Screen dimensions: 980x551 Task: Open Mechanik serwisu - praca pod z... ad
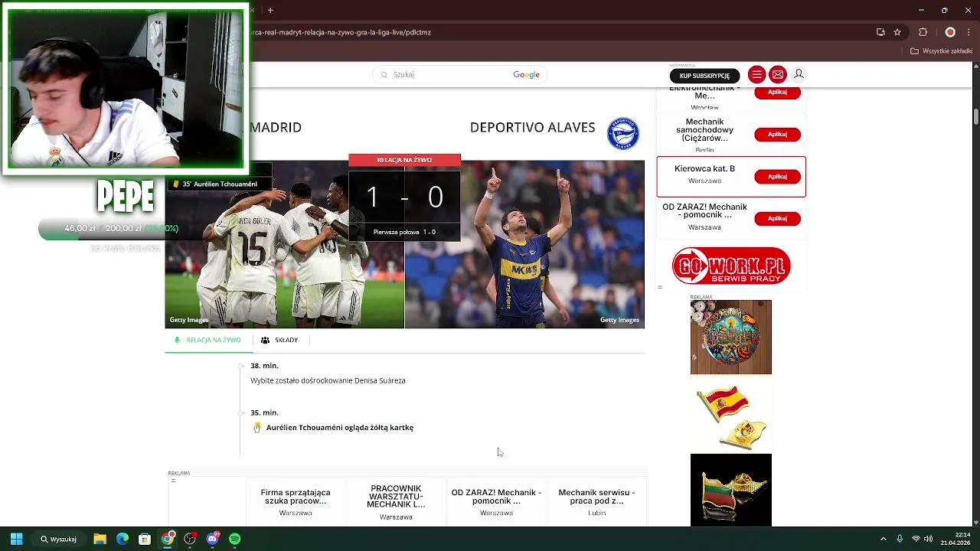(596, 497)
